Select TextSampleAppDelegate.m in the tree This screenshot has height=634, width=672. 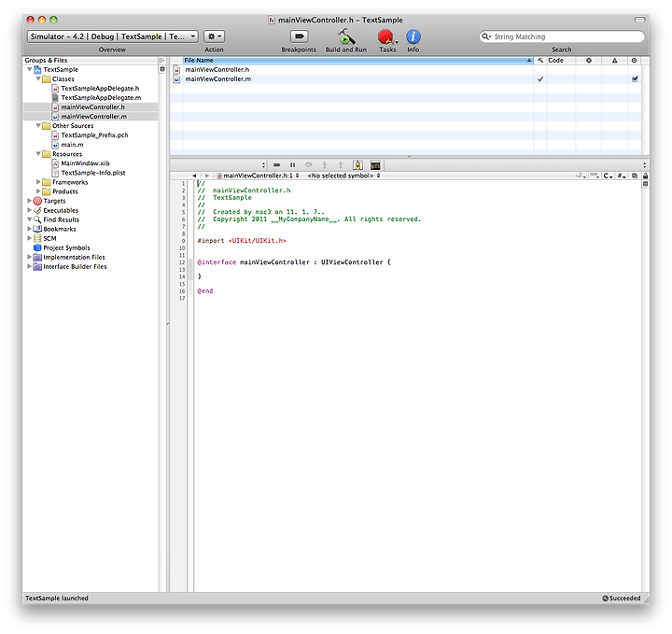pyautogui.click(x=101, y=98)
